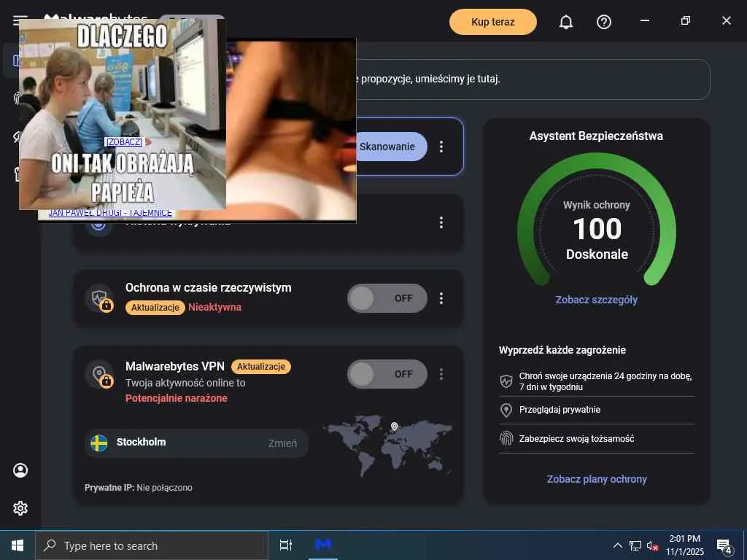Click the Asystent Bezpieczeństwa heading
The height and width of the screenshot is (560, 747).
point(596,136)
